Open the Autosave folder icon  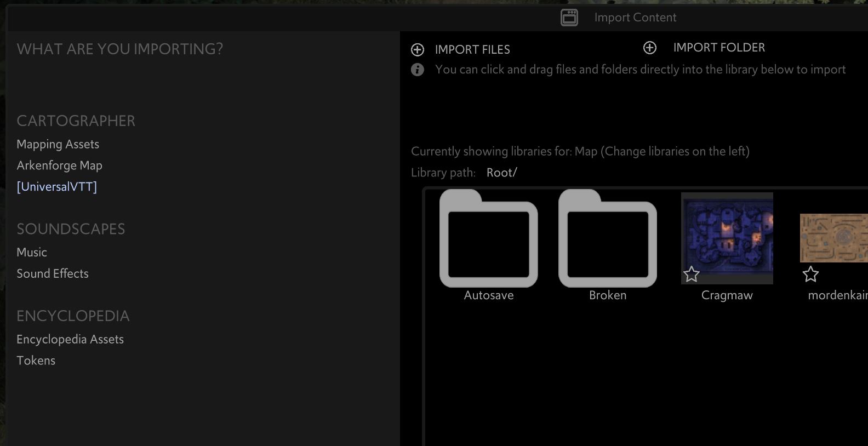[x=488, y=239]
